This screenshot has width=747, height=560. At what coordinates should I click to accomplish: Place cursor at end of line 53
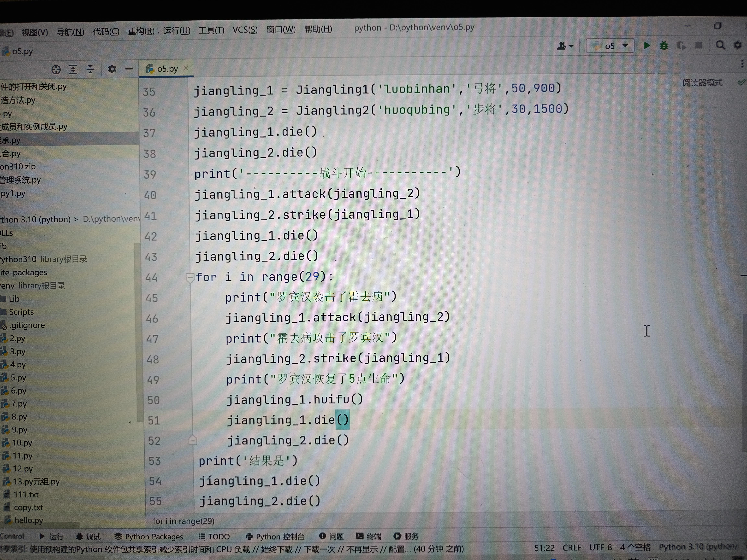coord(298,461)
